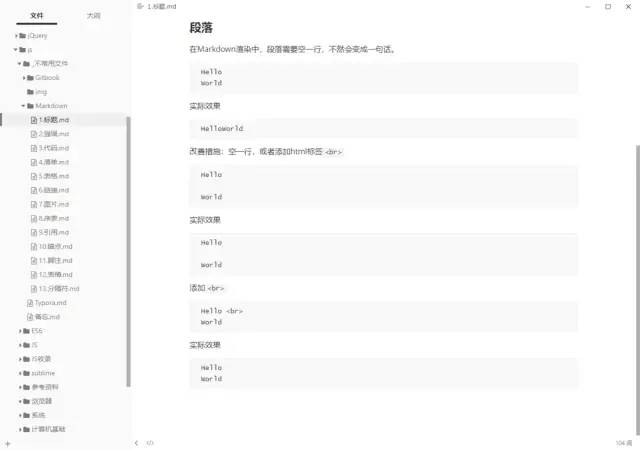This screenshot has height=450, width=640.
Task: Click the JS folder icon below ES6
Action: (x=27, y=345)
